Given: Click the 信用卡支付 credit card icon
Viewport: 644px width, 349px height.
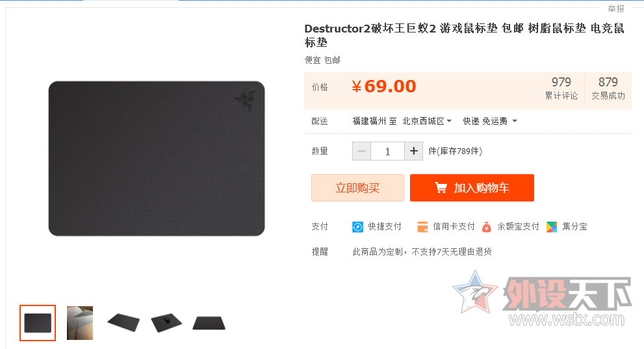Looking at the screenshot, I should click(x=422, y=227).
